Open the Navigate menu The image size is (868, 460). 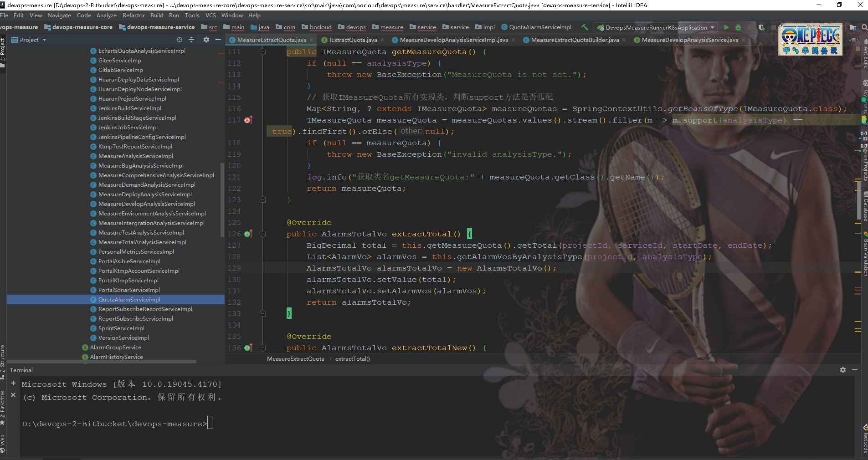(59, 15)
